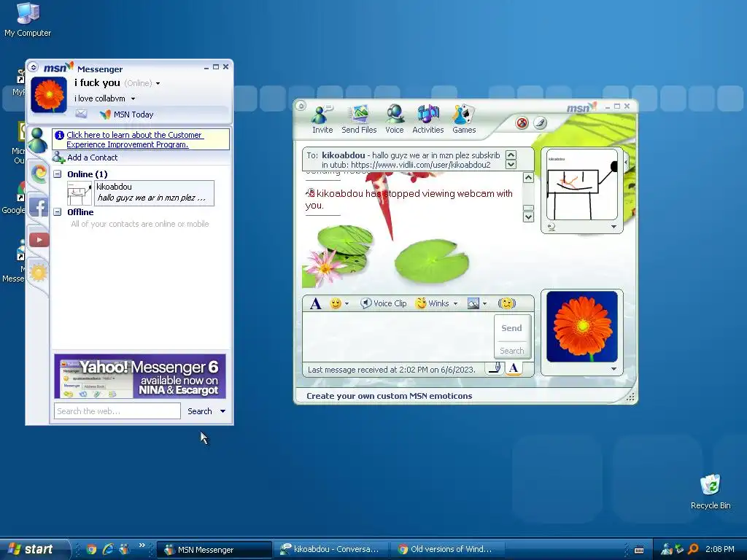Viewport: 747px width, 560px height.
Task: Open the emoticon smiley picker
Action: tap(336, 303)
